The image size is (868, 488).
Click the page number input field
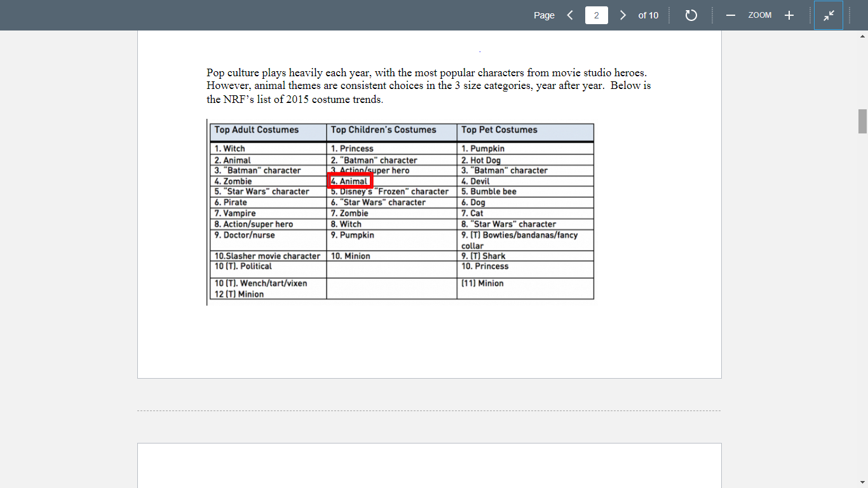(596, 15)
